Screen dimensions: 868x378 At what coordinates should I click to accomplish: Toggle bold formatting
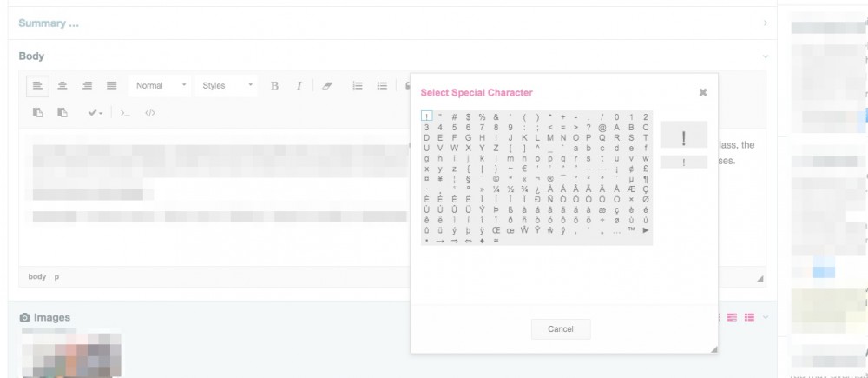click(275, 86)
